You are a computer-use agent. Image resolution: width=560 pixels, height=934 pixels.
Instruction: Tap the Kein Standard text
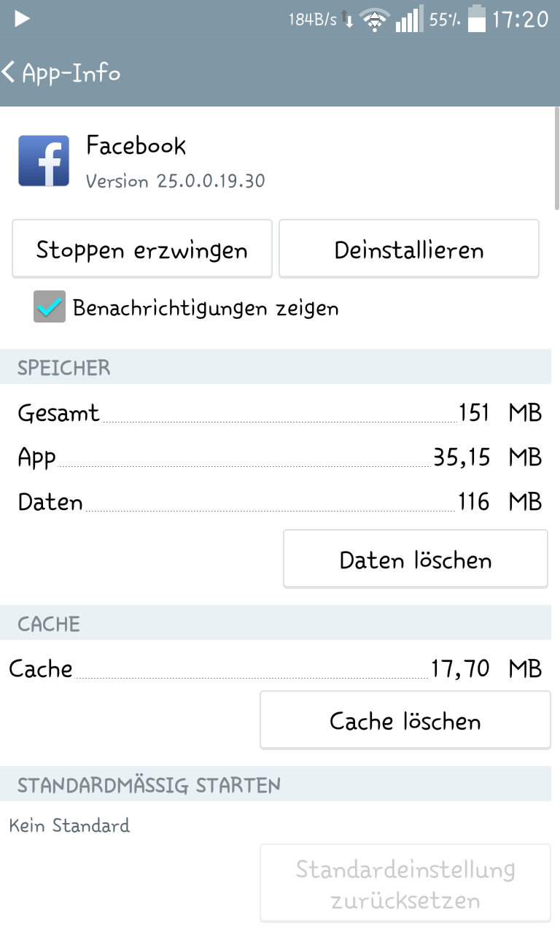70,825
